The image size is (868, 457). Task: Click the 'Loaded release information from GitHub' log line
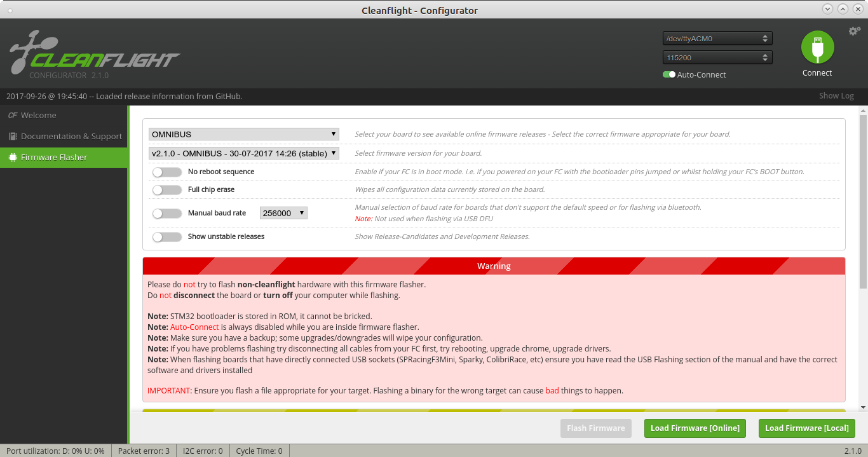124,97
